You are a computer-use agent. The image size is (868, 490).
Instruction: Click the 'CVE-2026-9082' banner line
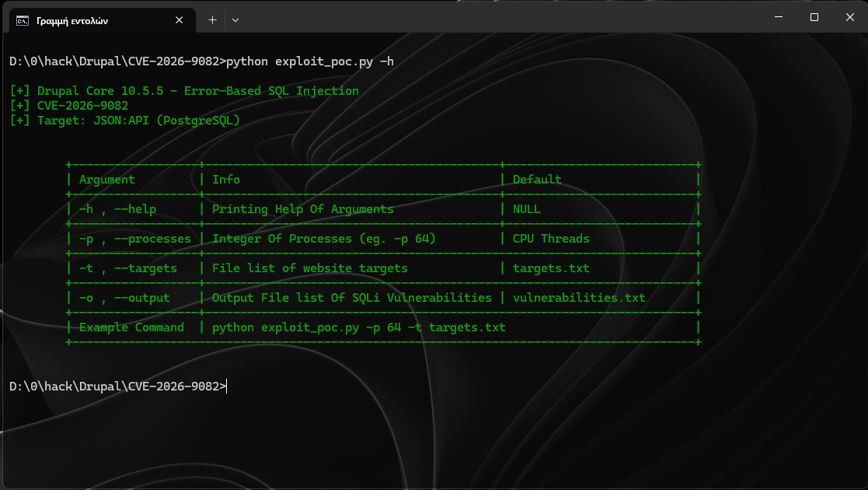coord(69,105)
